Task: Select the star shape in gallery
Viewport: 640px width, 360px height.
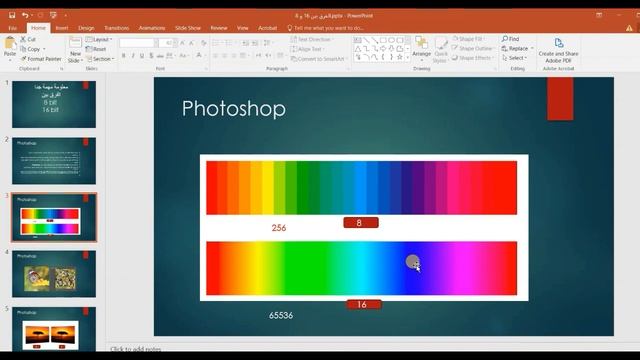Action: [400, 57]
